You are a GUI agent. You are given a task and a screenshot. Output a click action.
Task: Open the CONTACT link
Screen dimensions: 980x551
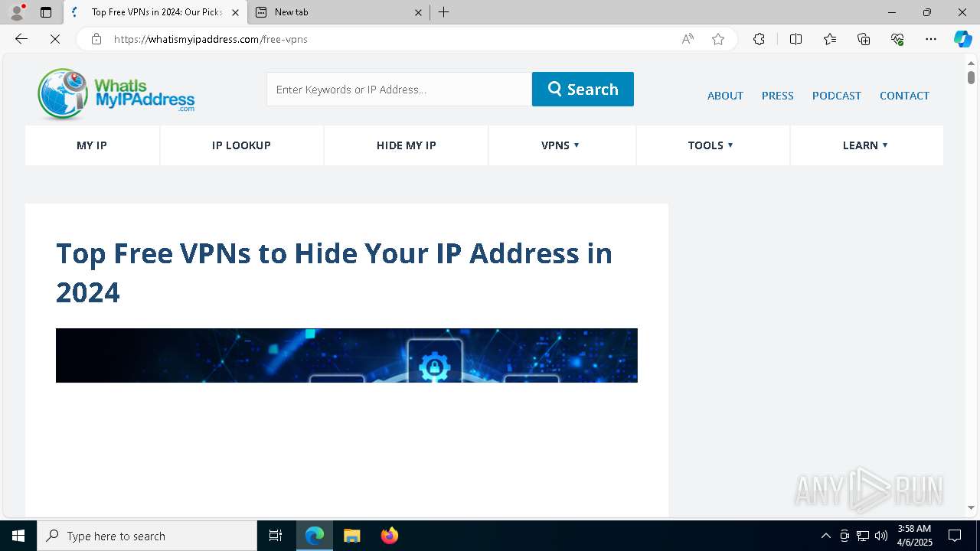pos(904,96)
